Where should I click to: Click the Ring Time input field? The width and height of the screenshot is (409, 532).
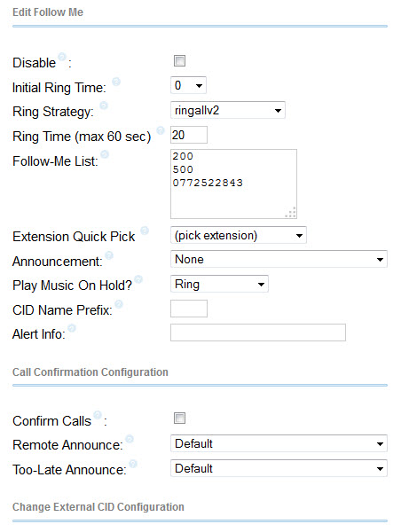pyautogui.click(x=189, y=135)
